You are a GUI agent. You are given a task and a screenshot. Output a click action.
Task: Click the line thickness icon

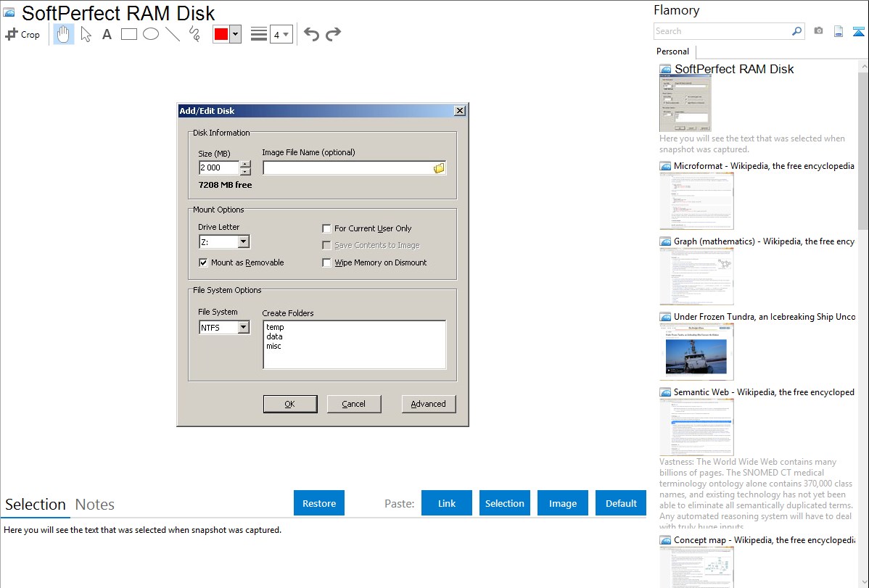tap(258, 34)
